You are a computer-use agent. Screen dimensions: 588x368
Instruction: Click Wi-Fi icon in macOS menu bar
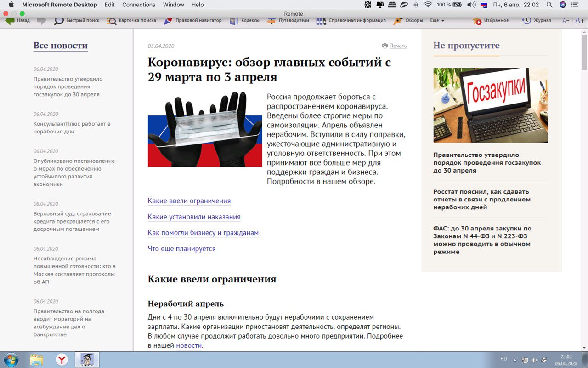428,5
